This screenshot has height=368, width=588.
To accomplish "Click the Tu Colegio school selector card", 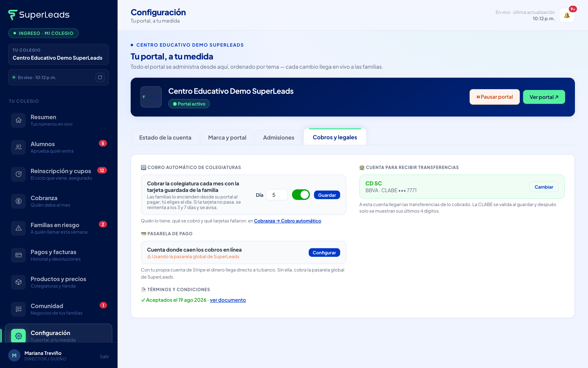I will (x=59, y=54).
